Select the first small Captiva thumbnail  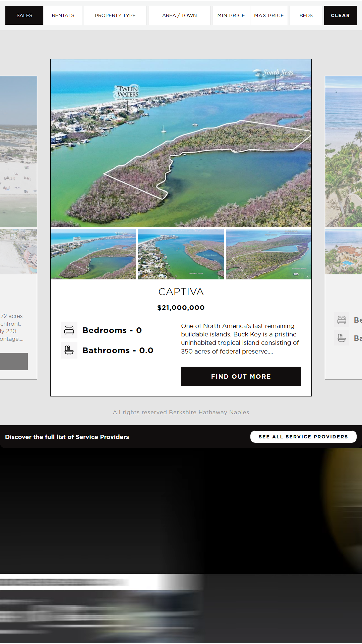pos(94,254)
